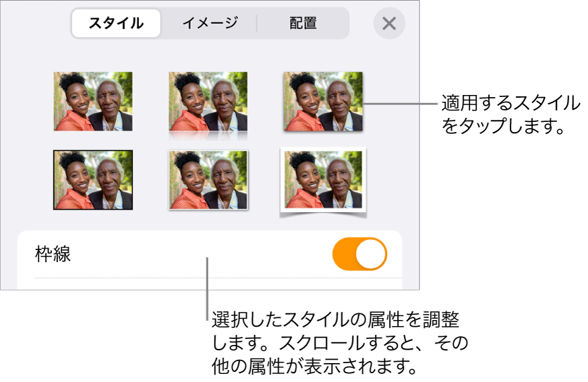The width and height of the screenshot is (588, 382).
Task: Apply the drop shadow image style
Action: [323, 102]
